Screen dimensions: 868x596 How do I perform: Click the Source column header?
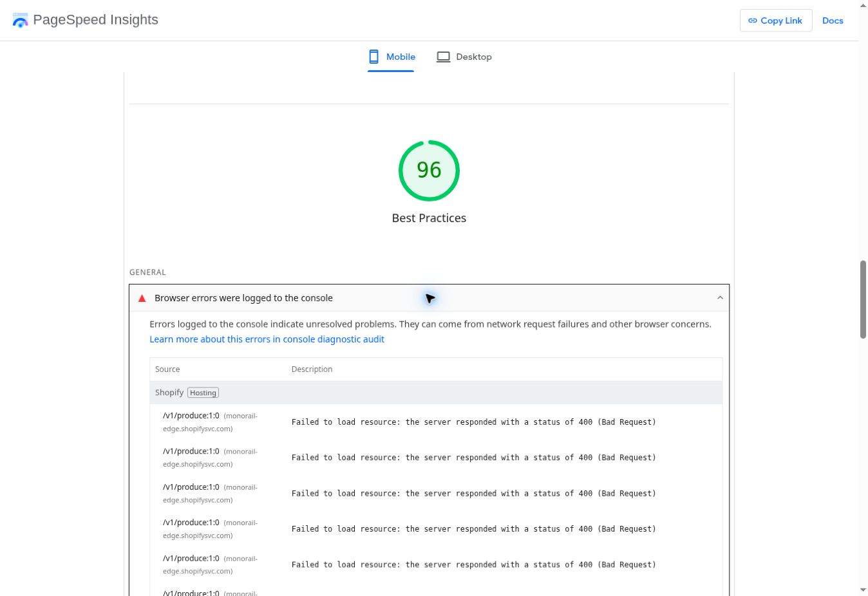pos(167,369)
